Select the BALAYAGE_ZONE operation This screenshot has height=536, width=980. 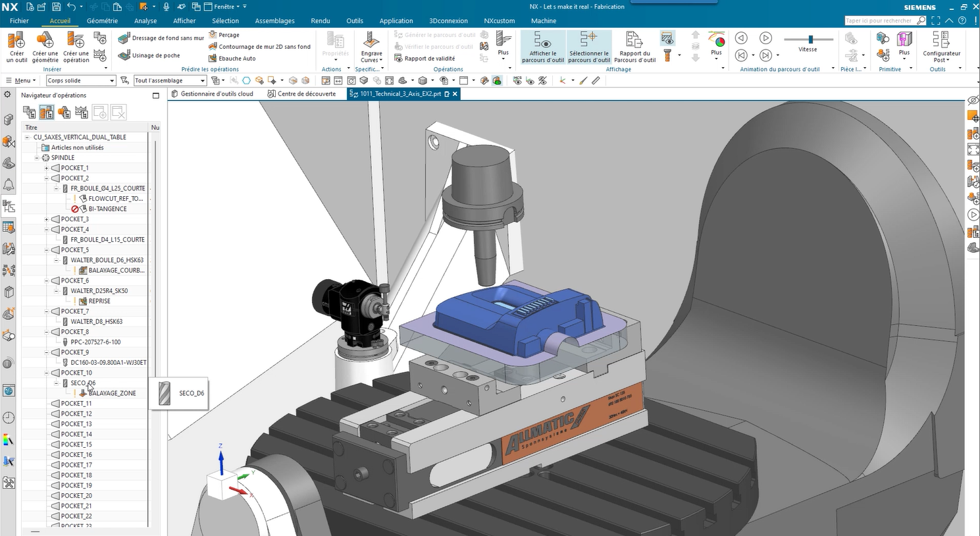tap(112, 393)
